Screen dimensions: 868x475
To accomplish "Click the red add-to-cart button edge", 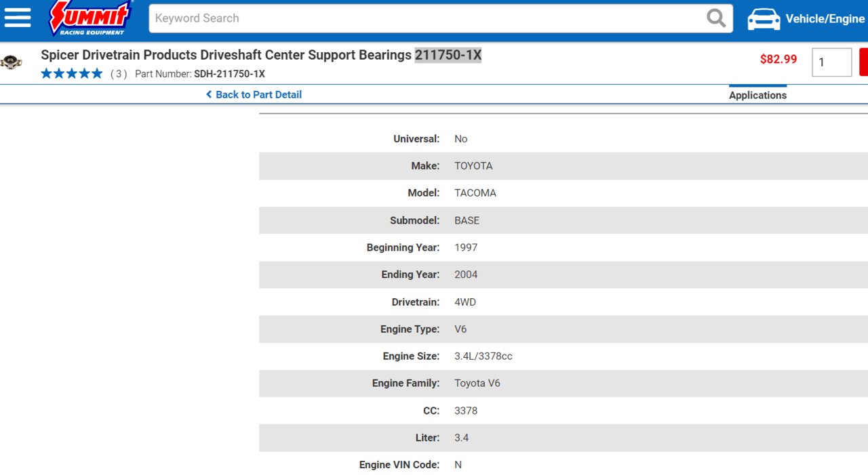I will [x=863, y=62].
